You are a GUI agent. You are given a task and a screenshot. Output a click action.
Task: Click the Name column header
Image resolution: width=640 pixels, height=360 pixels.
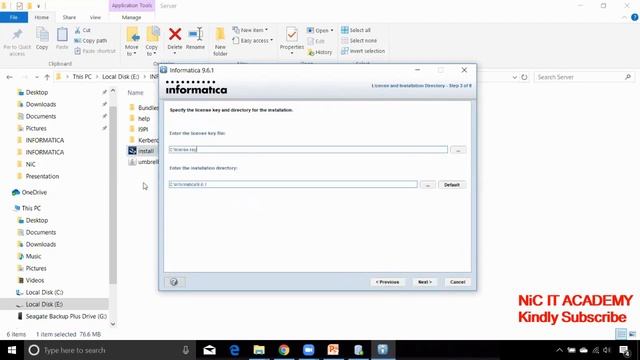[136, 93]
